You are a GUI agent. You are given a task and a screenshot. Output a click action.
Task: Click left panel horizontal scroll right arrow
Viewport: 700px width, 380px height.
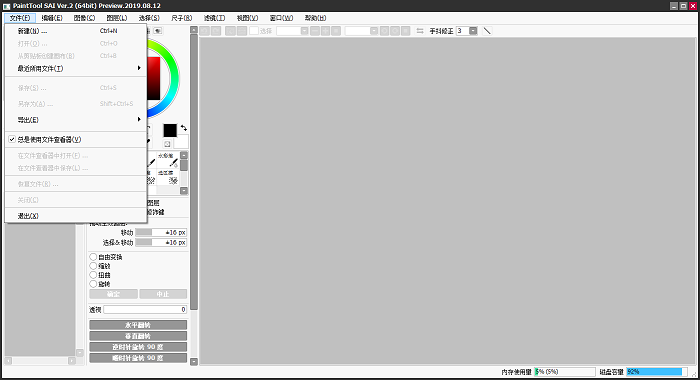[x=72, y=360]
